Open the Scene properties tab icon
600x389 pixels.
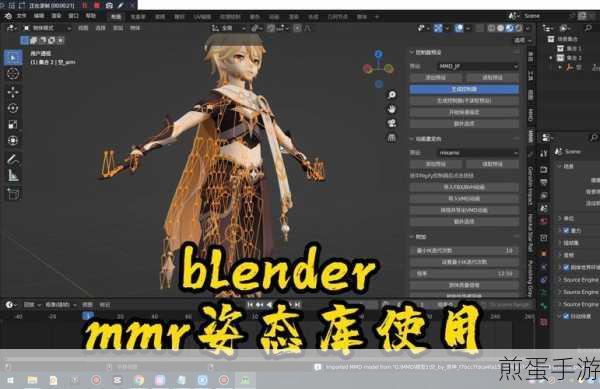pos(544,208)
